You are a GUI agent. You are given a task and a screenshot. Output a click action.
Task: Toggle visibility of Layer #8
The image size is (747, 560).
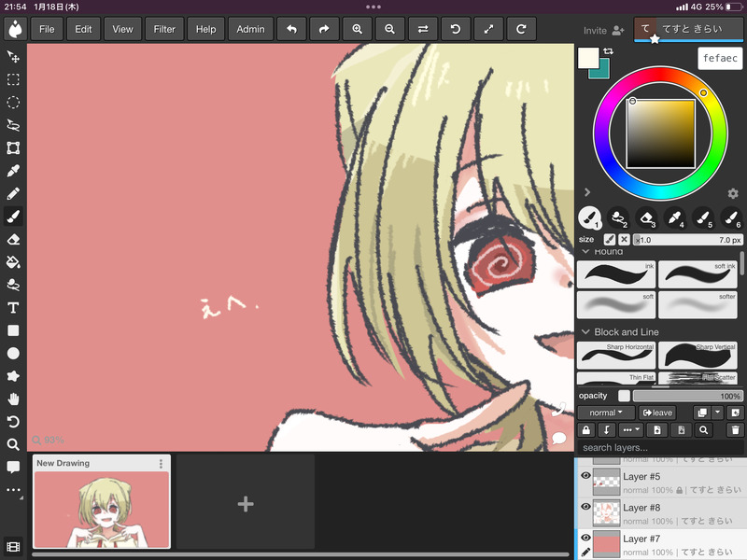(x=586, y=507)
